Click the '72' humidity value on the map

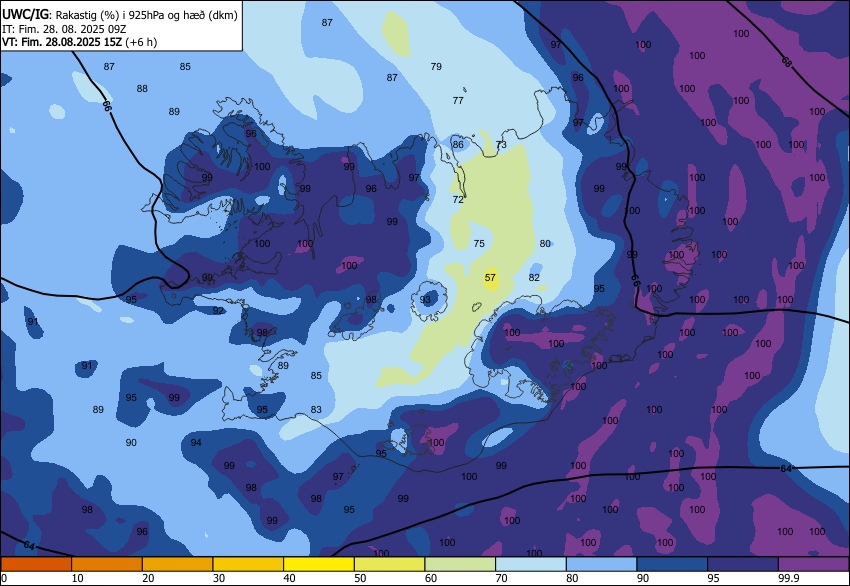[458, 199]
